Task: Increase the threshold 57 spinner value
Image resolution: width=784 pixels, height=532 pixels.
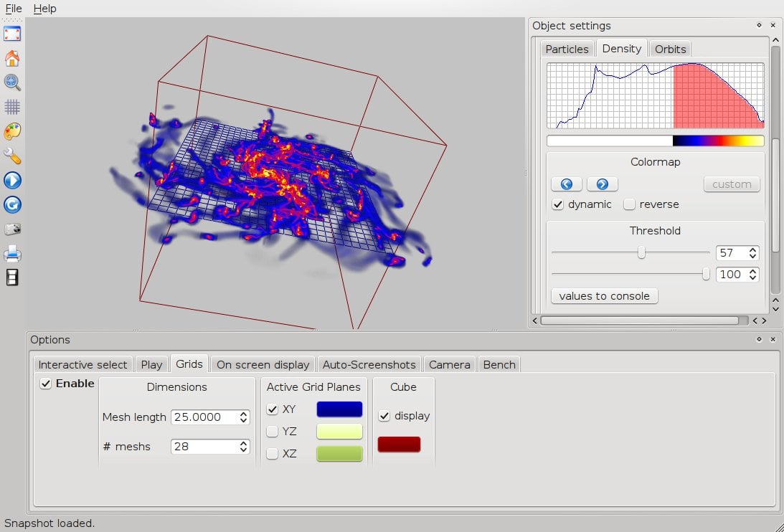Action: (x=752, y=250)
